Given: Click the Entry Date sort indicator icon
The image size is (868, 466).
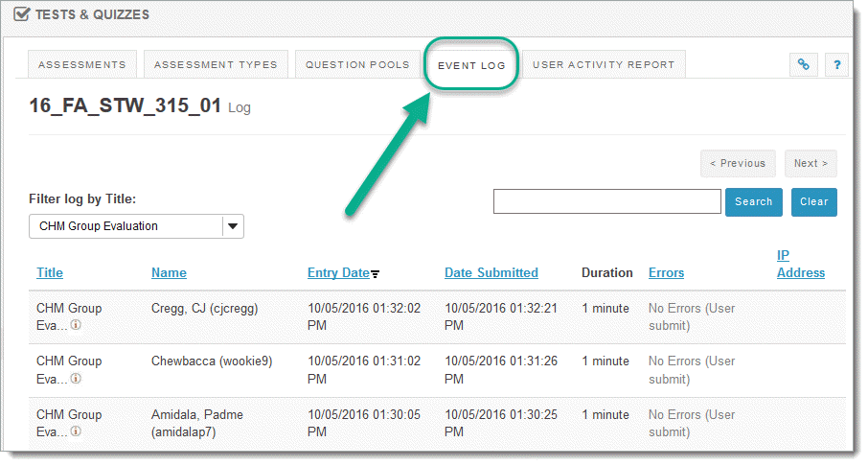Looking at the screenshot, I should 376,273.
